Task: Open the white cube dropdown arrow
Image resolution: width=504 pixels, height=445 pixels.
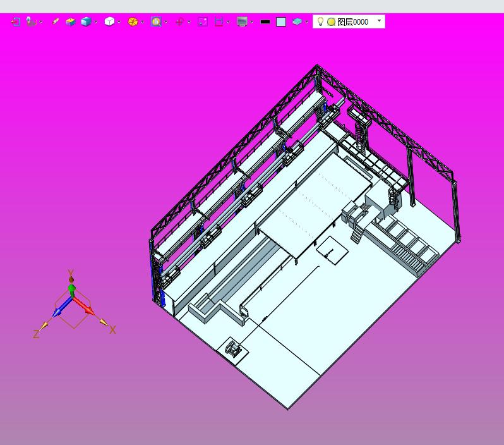Action: pos(119,22)
